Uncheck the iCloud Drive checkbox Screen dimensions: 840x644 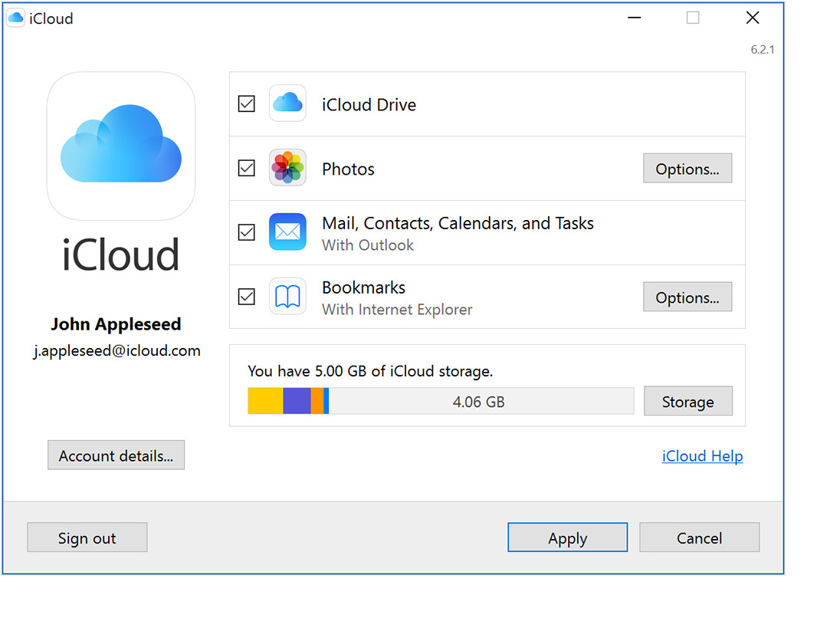247,103
